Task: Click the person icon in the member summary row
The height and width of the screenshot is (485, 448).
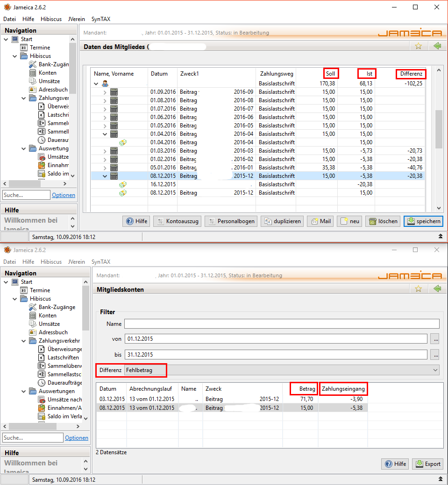Action: point(105,84)
